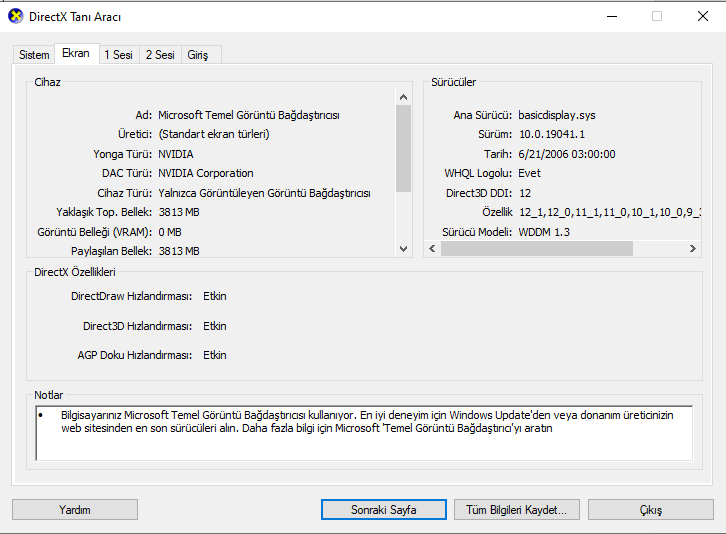Screen dimensions: 726x534
Task: Open the 2 Sesi tab
Action: point(160,55)
